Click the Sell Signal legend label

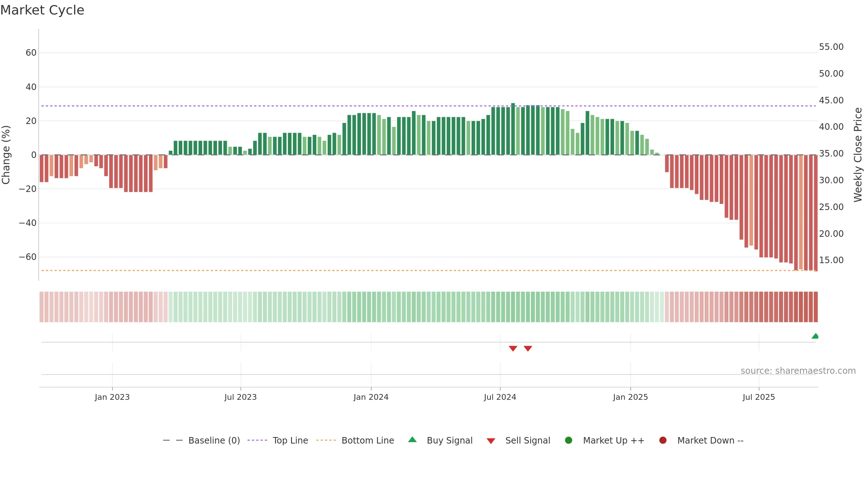click(528, 440)
